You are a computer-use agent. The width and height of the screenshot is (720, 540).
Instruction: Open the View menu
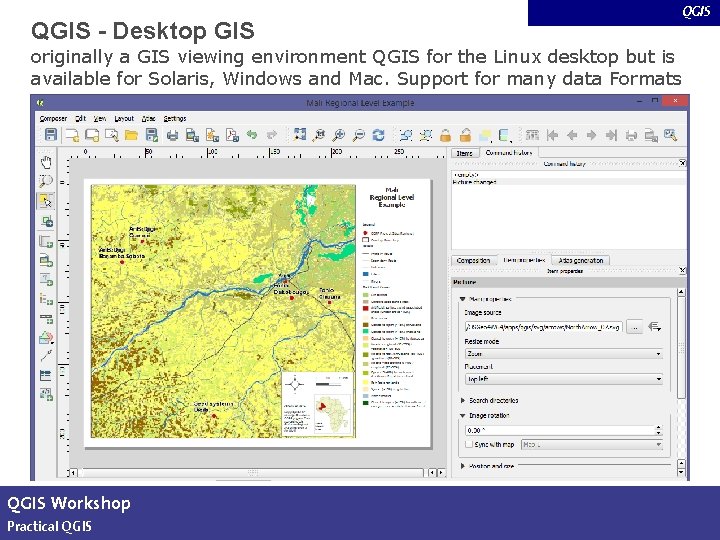click(x=100, y=118)
